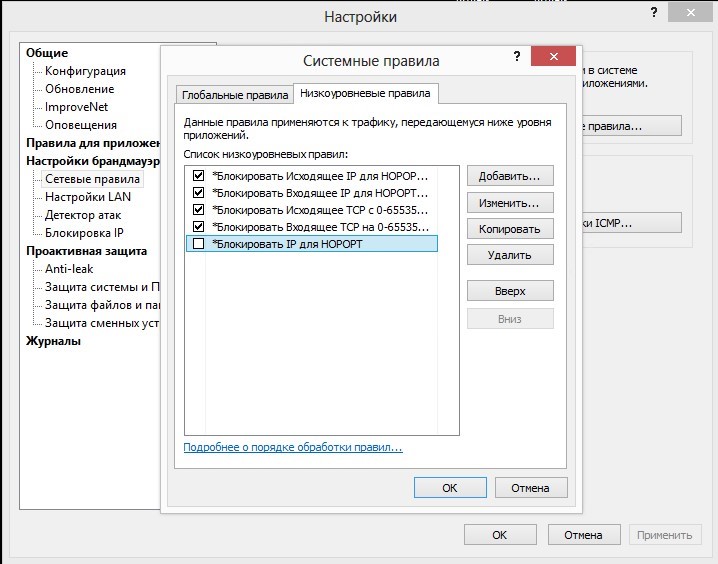Viewport: 718px width, 564px height.
Task: Open the Журналы section in the tree
Action: coord(54,341)
